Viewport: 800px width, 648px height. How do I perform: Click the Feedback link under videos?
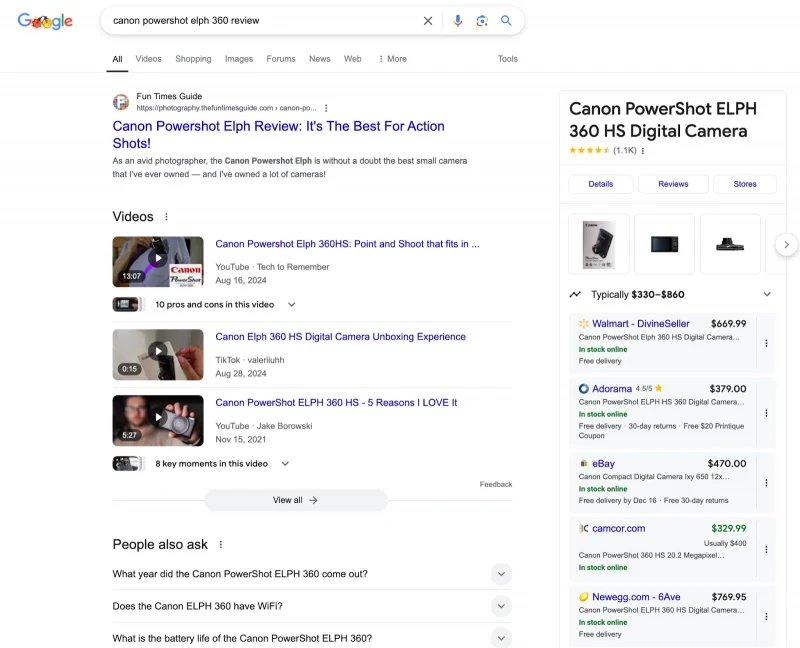[x=495, y=484]
